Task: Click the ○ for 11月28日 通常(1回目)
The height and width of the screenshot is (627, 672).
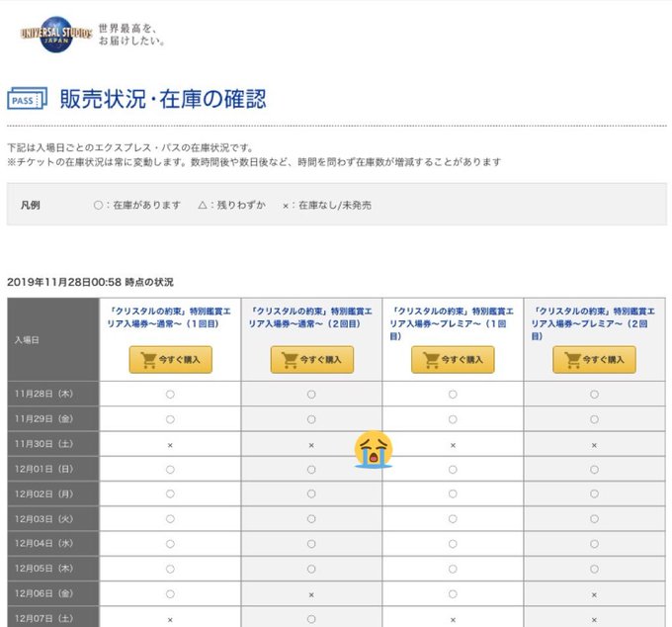Action: 170,395
